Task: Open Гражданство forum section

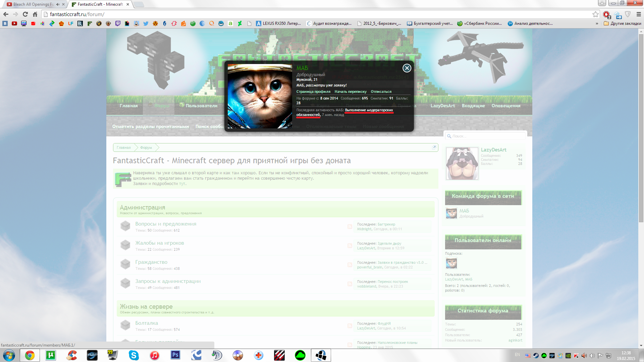Action: pos(151,262)
